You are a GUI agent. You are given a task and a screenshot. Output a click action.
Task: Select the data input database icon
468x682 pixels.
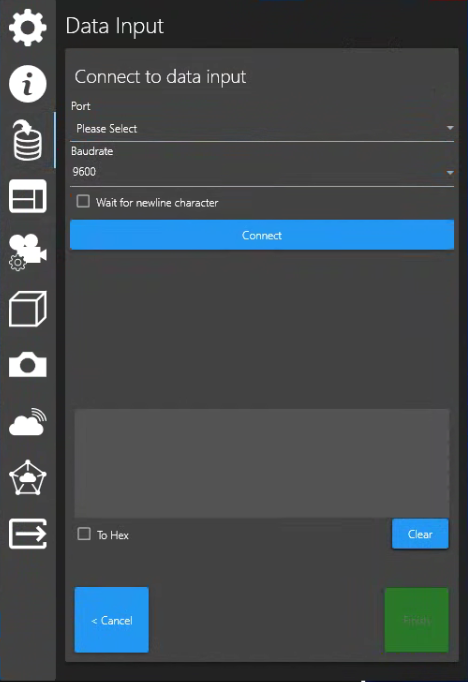(x=28, y=140)
